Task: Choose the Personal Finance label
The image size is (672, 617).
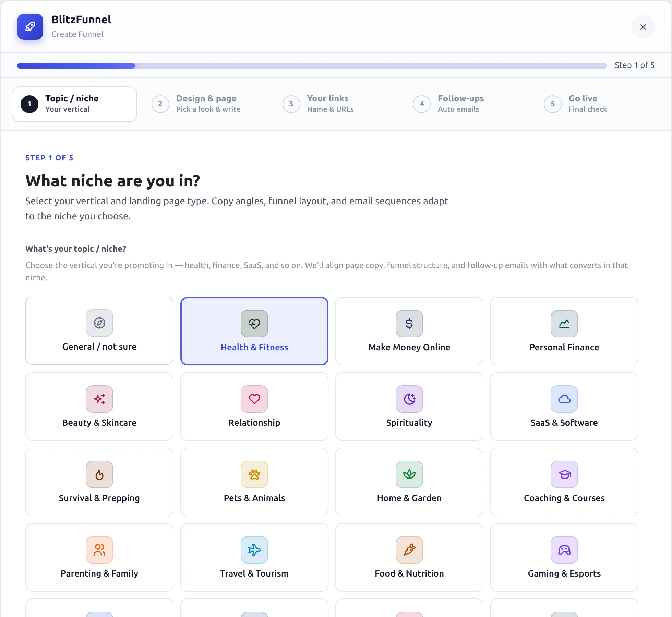Action: pos(564,347)
